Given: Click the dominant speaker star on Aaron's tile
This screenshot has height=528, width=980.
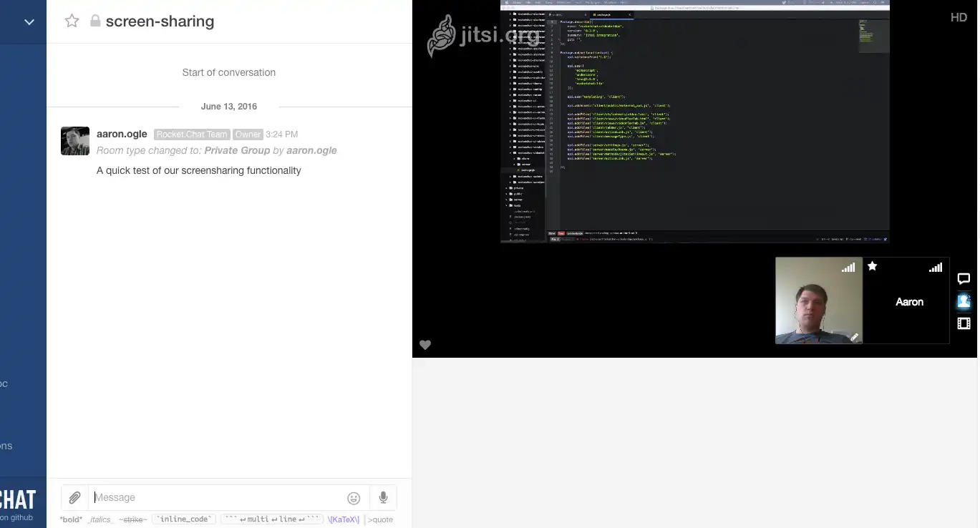Looking at the screenshot, I should click(873, 266).
